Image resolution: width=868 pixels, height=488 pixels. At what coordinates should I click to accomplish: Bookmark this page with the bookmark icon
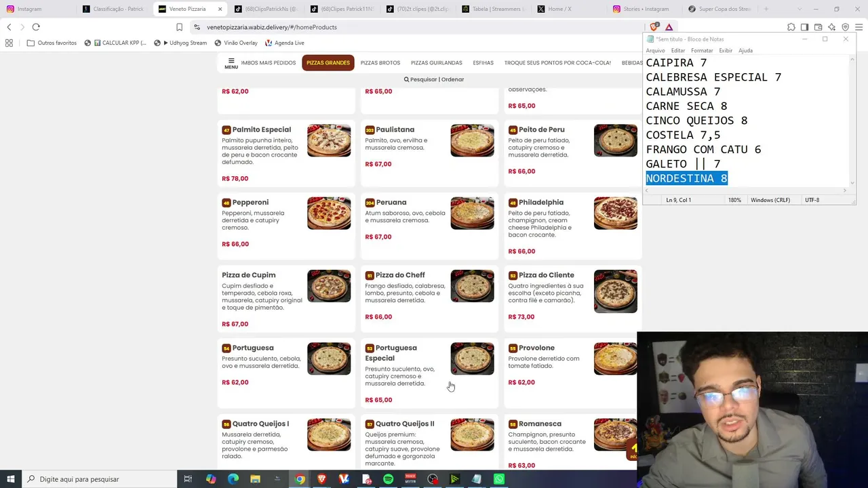pos(179,27)
